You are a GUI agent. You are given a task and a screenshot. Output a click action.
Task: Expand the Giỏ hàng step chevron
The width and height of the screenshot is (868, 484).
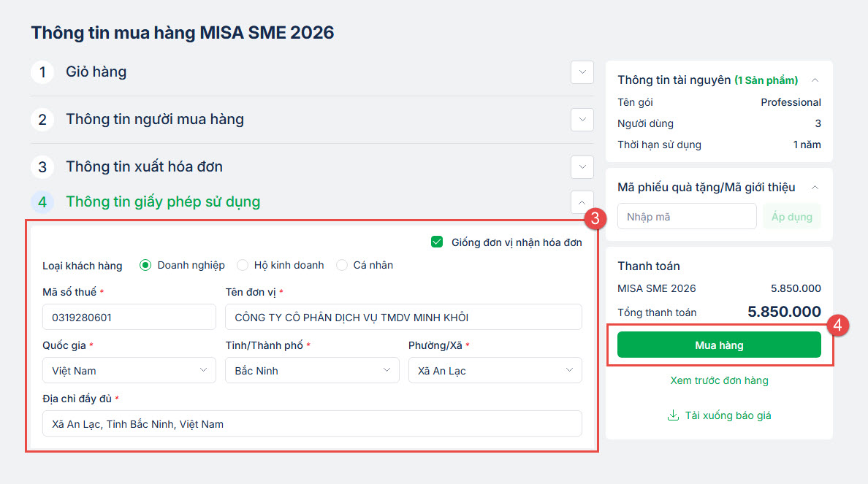tap(582, 72)
